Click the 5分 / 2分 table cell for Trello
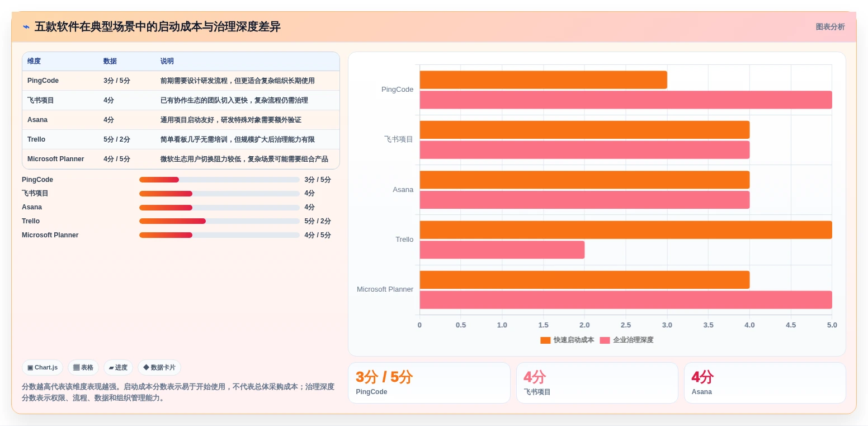The width and height of the screenshot is (868, 426). (x=117, y=139)
